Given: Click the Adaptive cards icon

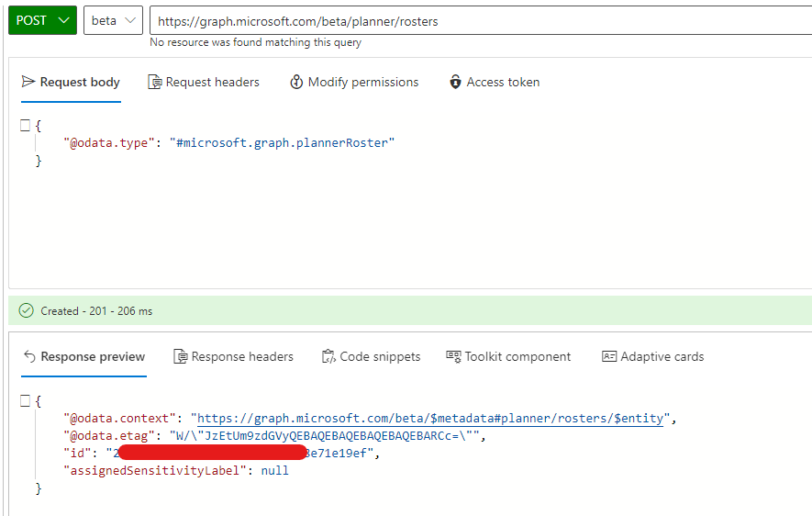Looking at the screenshot, I should click(x=609, y=356).
